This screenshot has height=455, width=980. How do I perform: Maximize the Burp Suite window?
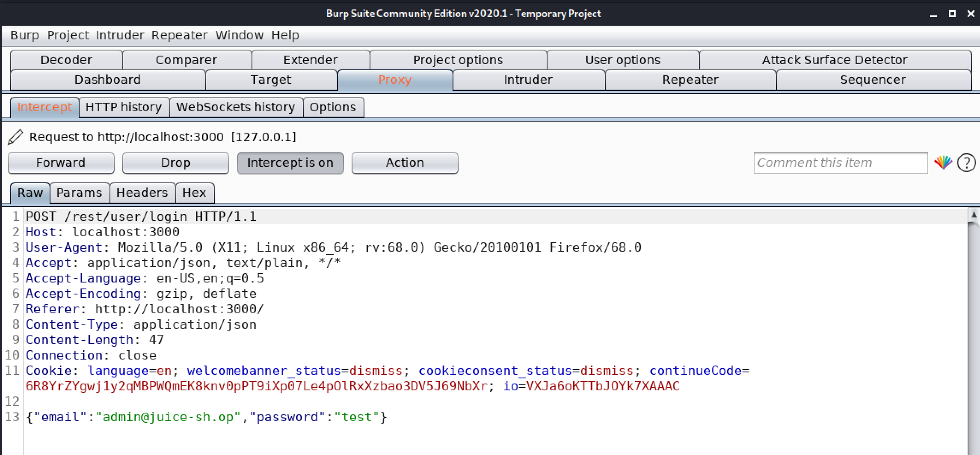(952, 14)
